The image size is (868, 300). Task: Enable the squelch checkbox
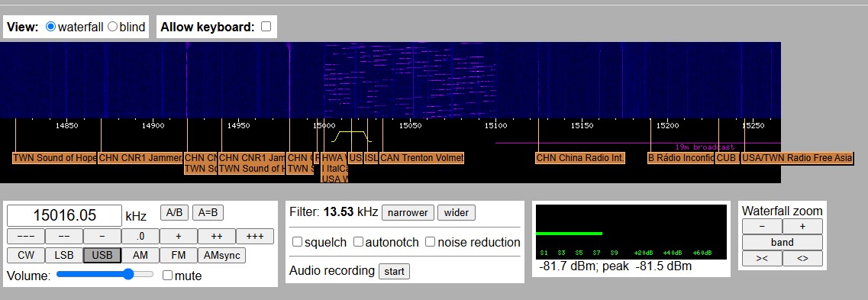297,242
